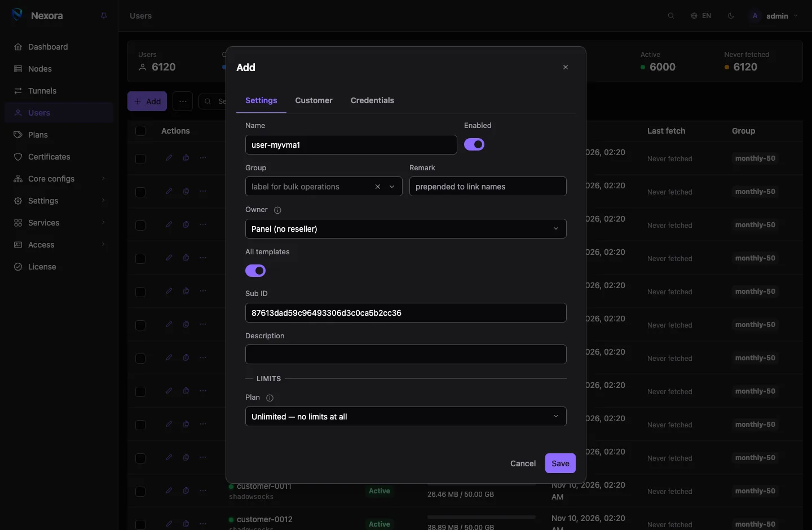Click the customer-0012 usage progress bar
Screen dimensions: 812x530
coord(482,517)
